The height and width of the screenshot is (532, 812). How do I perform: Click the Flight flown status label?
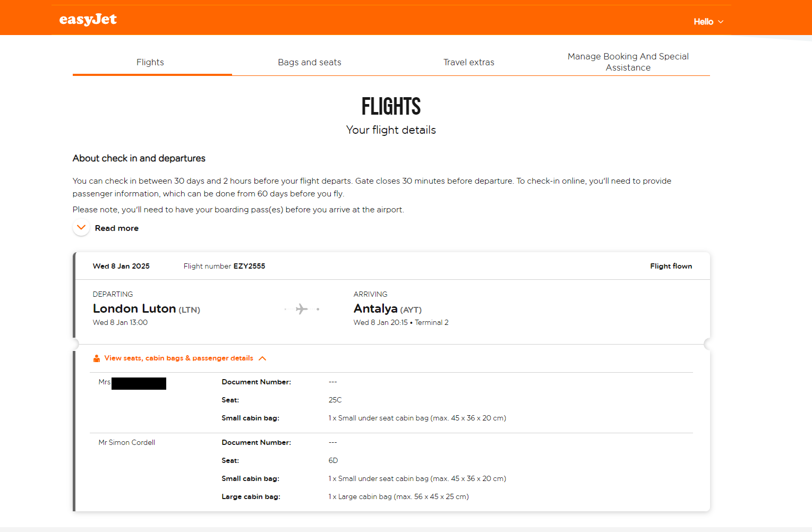[671, 267]
